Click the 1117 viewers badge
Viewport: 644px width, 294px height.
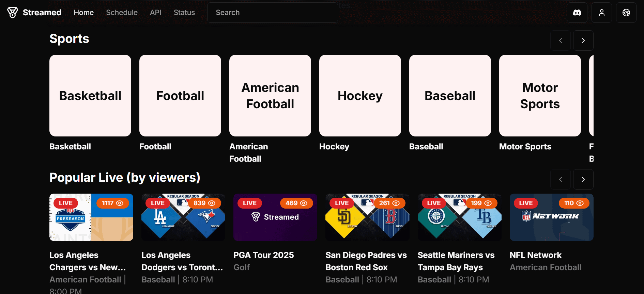[x=112, y=203]
